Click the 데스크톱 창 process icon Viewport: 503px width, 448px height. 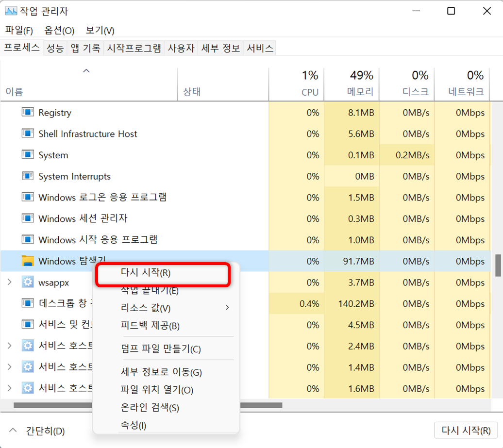point(28,303)
